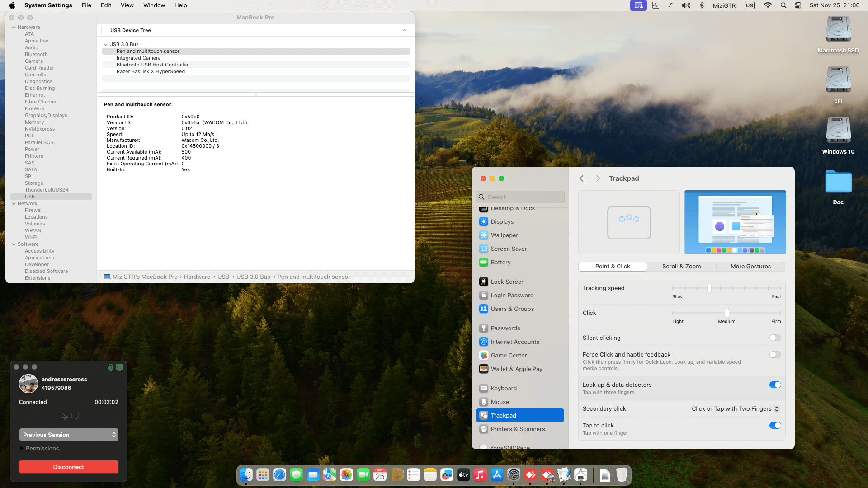Open the View menu
Image resolution: width=868 pixels, height=488 pixels.
coord(127,5)
